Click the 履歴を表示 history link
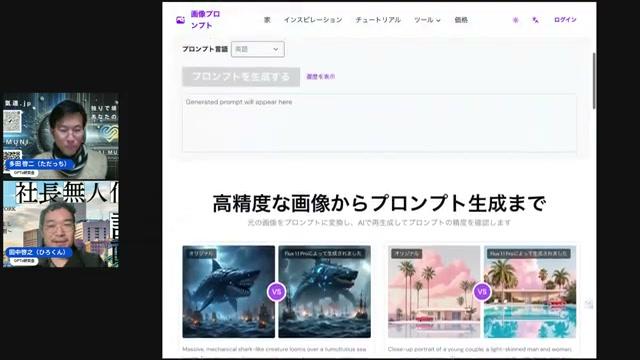 tap(321, 76)
